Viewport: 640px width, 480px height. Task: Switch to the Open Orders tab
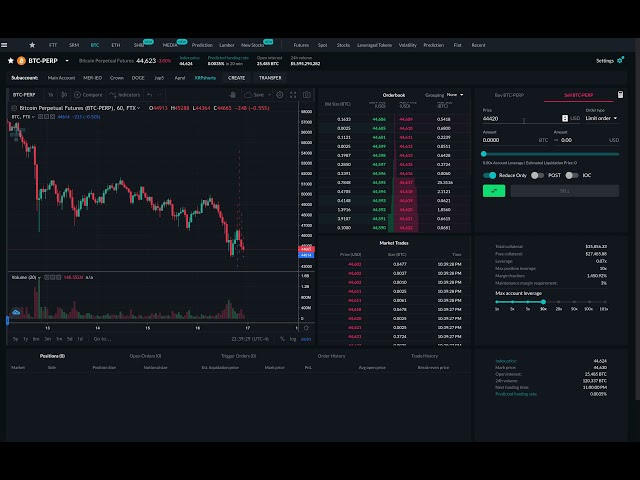[145, 356]
